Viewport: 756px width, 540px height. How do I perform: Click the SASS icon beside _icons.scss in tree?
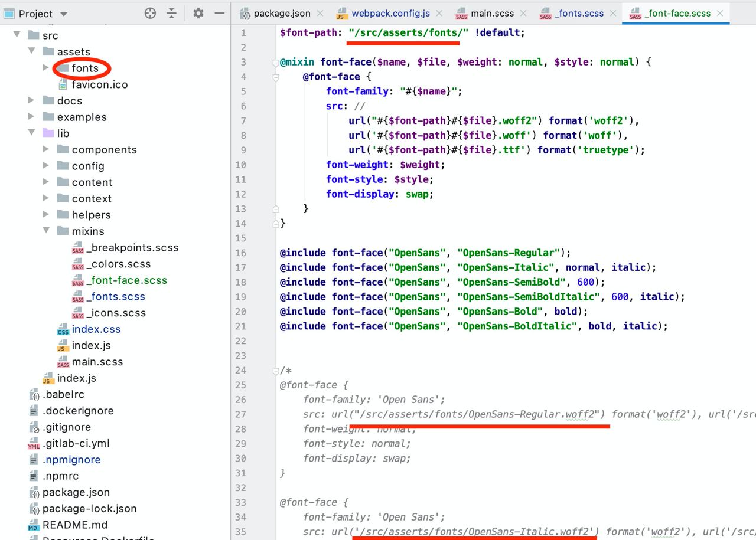pyautogui.click(x=78, y=313)
